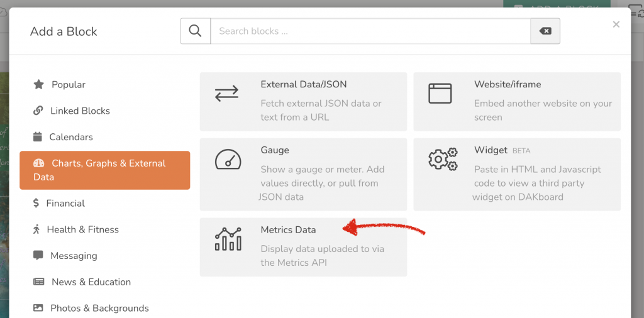This screenshot has height=318, width=644.
Task: Click the BETA label next to Widget
Action: tap(521, 151)
